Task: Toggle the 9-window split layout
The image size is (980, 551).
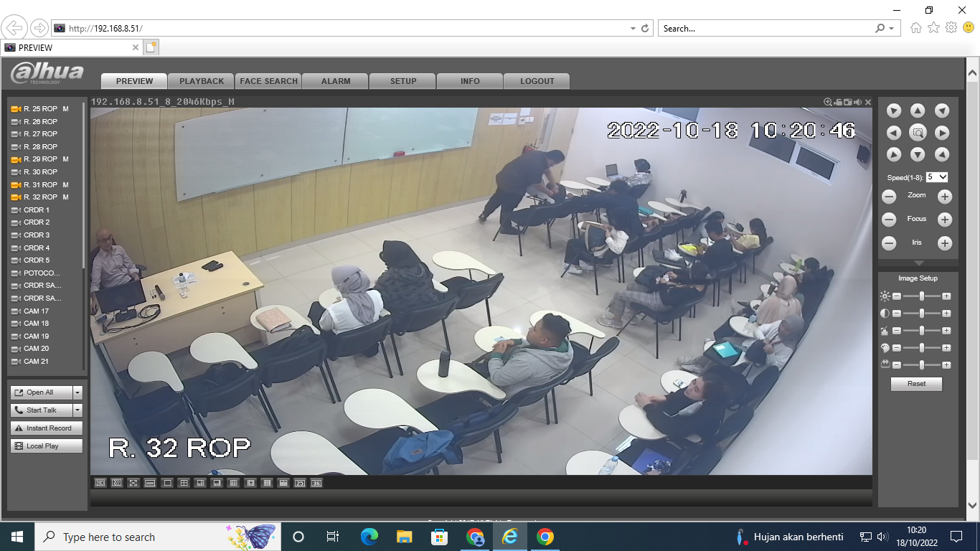Action: (x=233, y=483)
